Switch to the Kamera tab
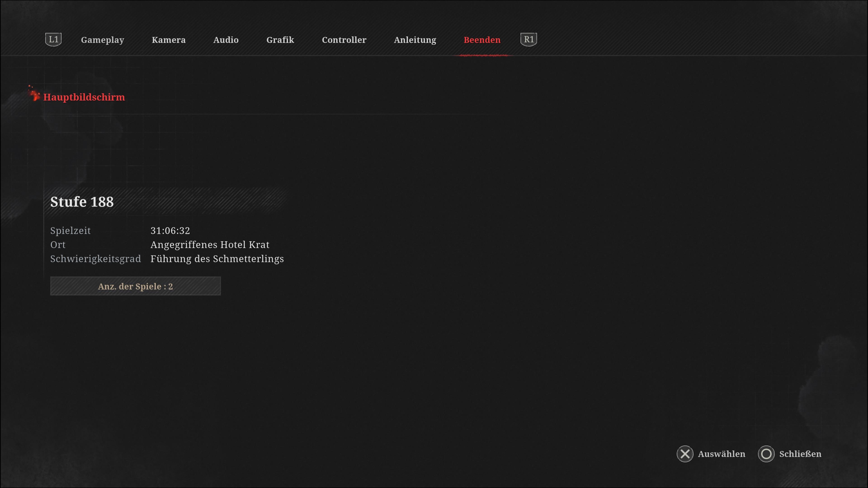The width and height of the screenshot is (868, 488). [168, 40]
